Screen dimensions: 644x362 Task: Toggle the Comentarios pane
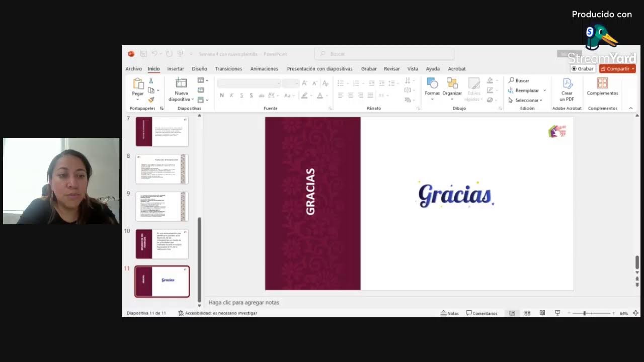pos(482,313)
